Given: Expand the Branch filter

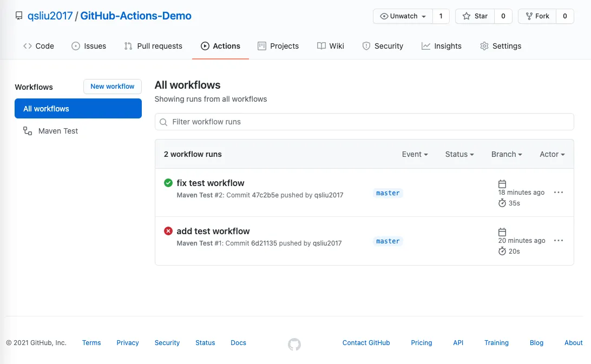Looking at the screenshot, I should pyautogui.click(x=506, y=154).
